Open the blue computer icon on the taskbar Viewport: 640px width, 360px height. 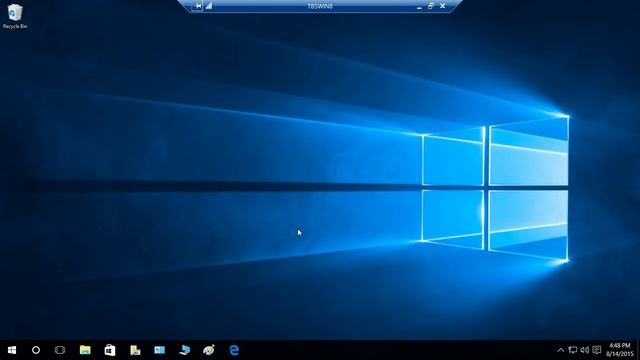click(x=184, y=350)
